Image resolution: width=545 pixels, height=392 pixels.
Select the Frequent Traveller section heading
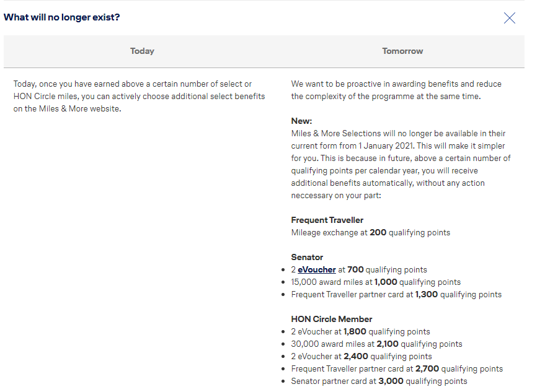(327, 220)
